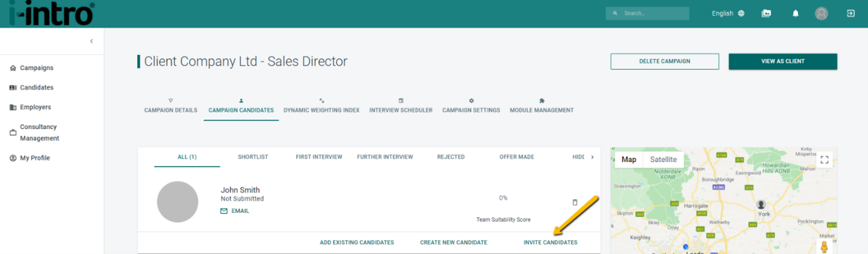Click the DELETE CAMPAIGN button
The height and width of the screenshot is (254, 868).
(665, 61)
